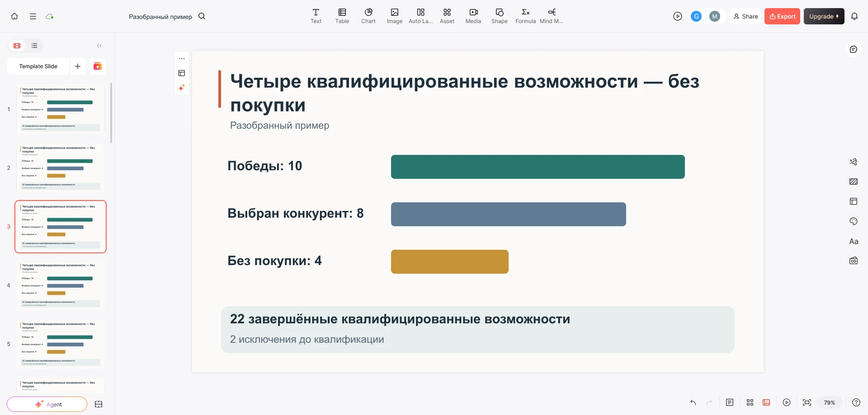The width and height of the screenshot is (868, 415).
Task: Select slide 4 thumbnail
Action: [61, 285]
